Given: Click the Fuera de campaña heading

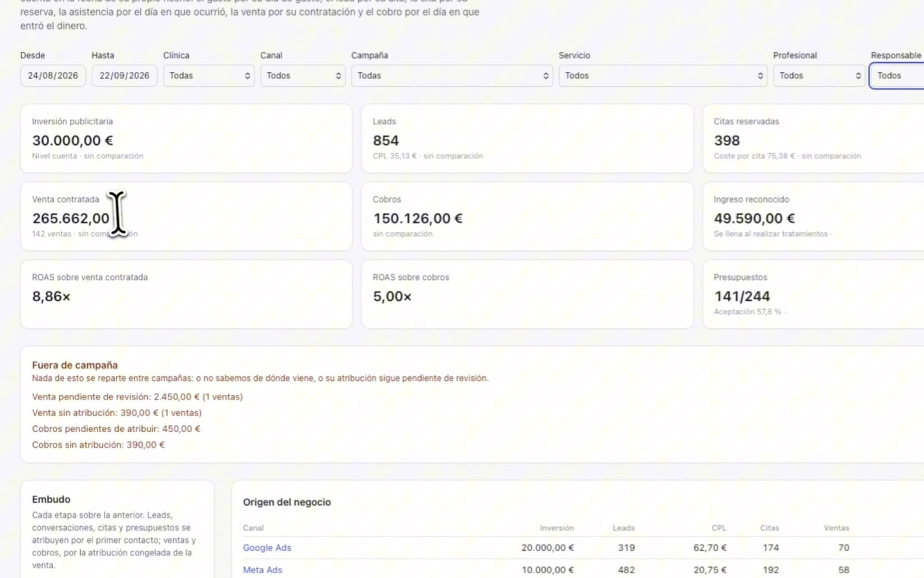Looking at the screenshot, I should pyautogui.click(x=75, y=365).
